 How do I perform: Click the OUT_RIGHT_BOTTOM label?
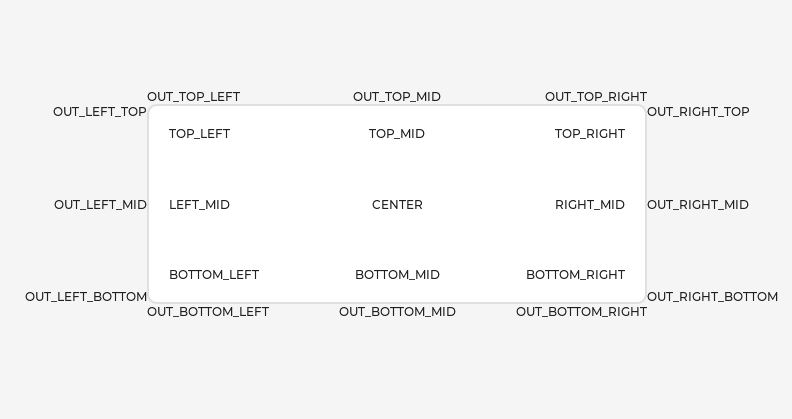click(712, 297)
